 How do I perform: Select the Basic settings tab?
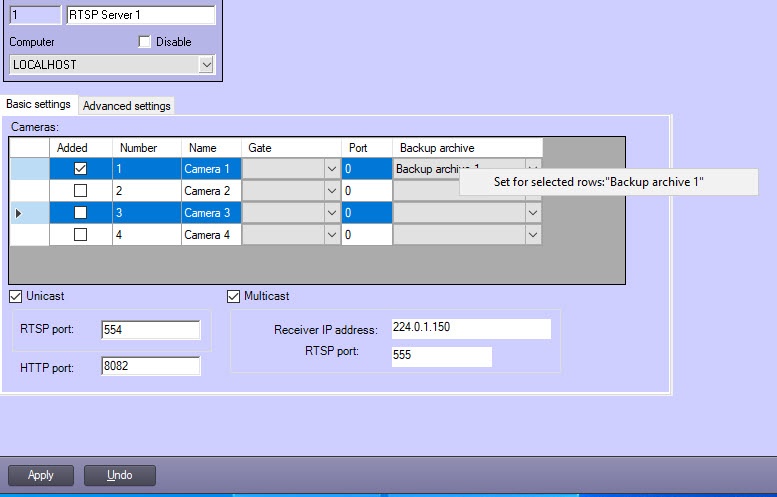(39, 104)
